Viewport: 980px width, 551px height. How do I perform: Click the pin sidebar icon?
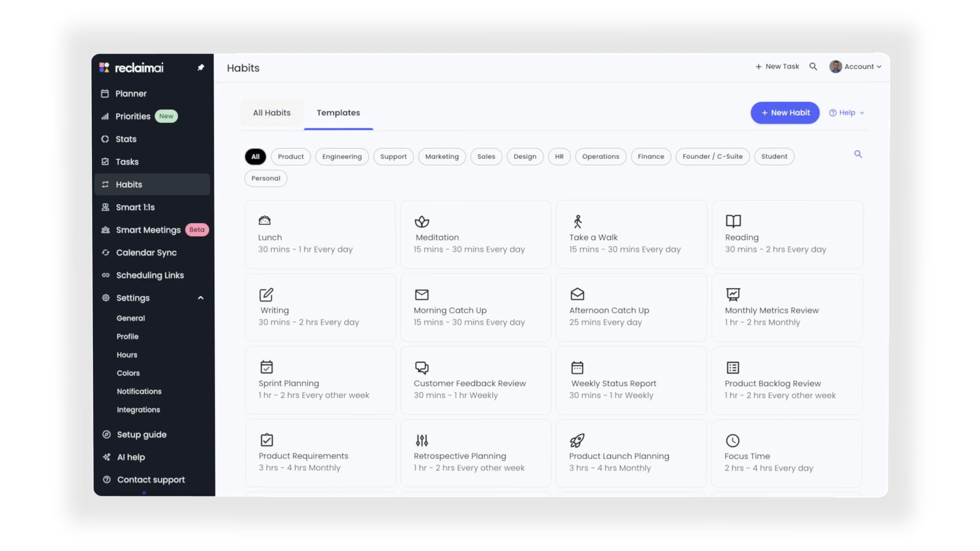(x=201, y=67)
